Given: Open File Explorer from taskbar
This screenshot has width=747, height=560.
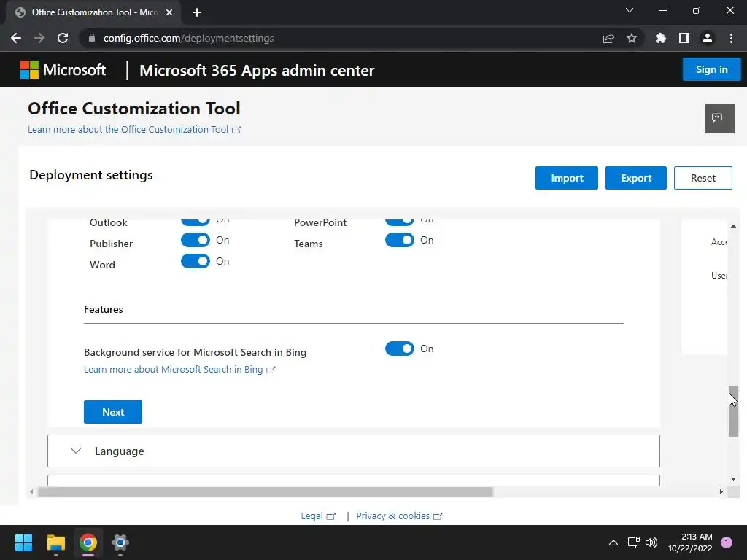Looking at the screenshot, I should [x=56, y=542].
